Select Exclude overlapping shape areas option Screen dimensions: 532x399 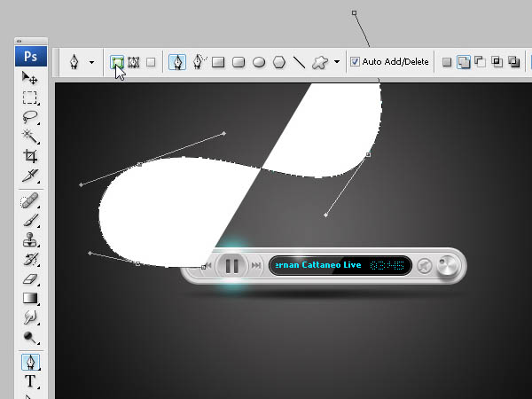tap(513, 62)
